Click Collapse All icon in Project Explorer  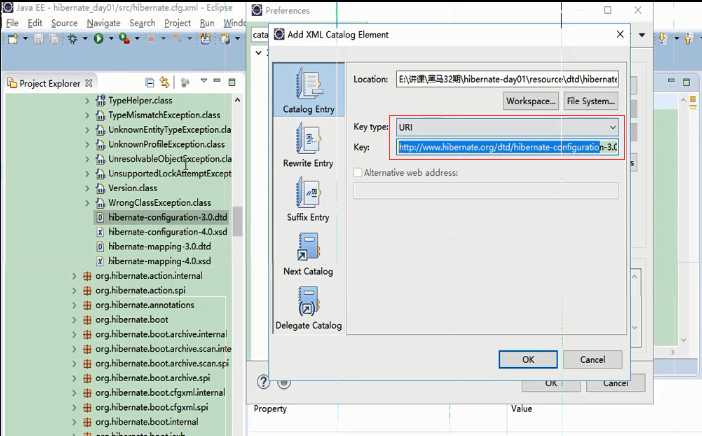(150, 82)
